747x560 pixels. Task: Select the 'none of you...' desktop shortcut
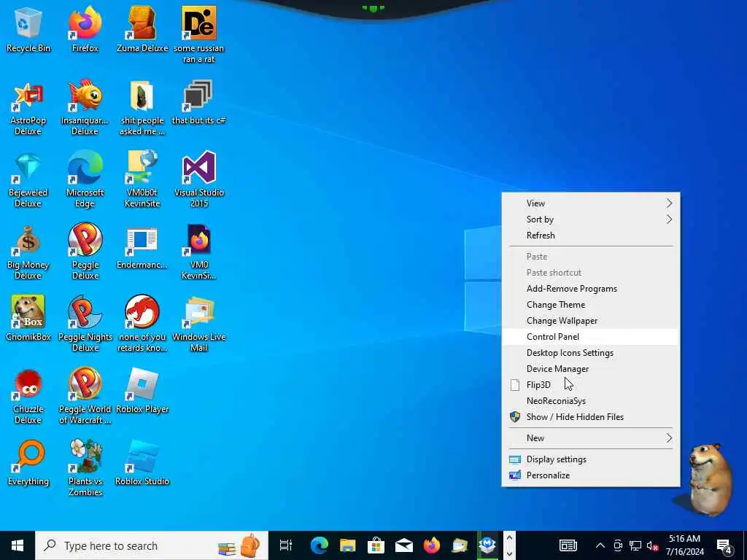[x=142, y=324]
